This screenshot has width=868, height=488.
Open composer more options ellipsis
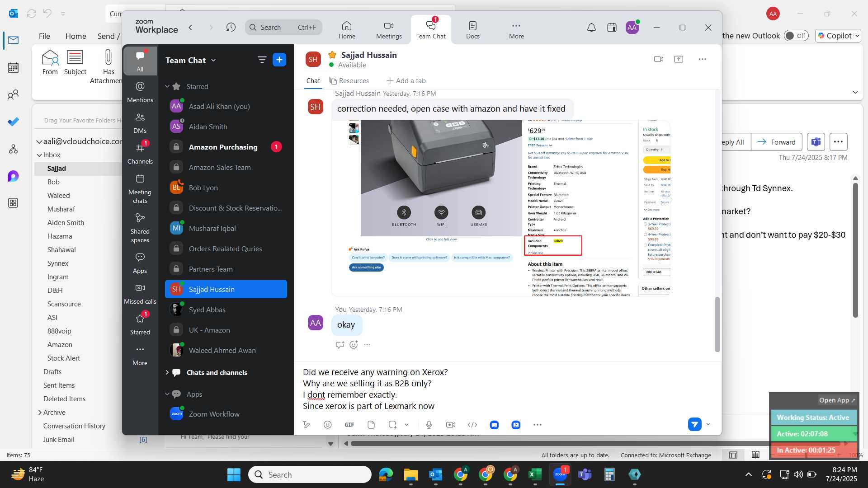(537, 425)
